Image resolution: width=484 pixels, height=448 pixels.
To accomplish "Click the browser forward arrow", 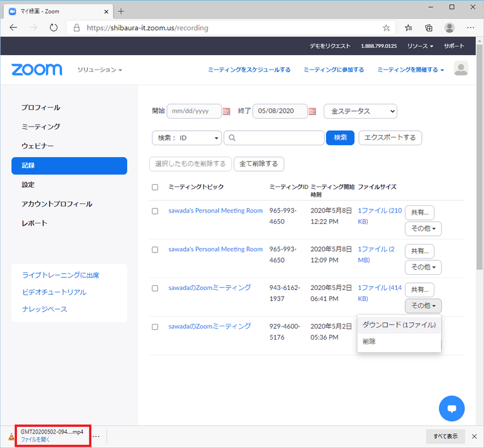I will 33,28.
